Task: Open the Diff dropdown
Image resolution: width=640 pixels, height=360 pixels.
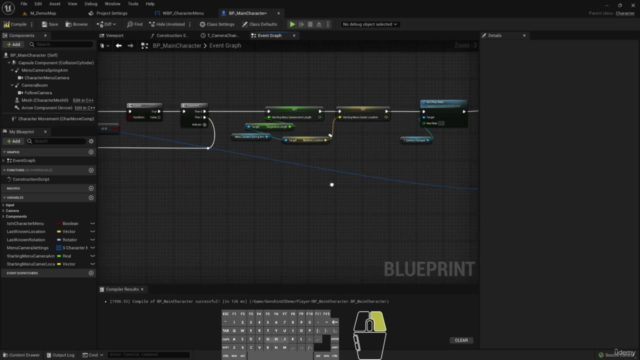Action: tap(106, 24)
